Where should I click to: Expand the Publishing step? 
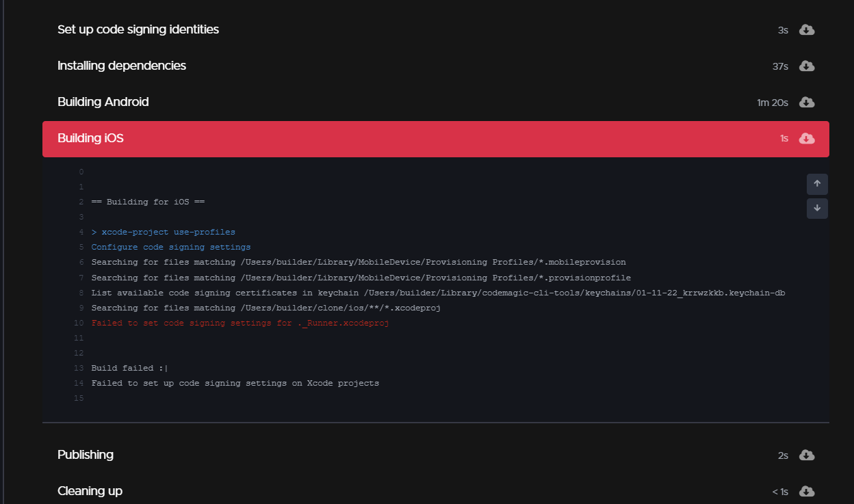(x=436, y=455)
